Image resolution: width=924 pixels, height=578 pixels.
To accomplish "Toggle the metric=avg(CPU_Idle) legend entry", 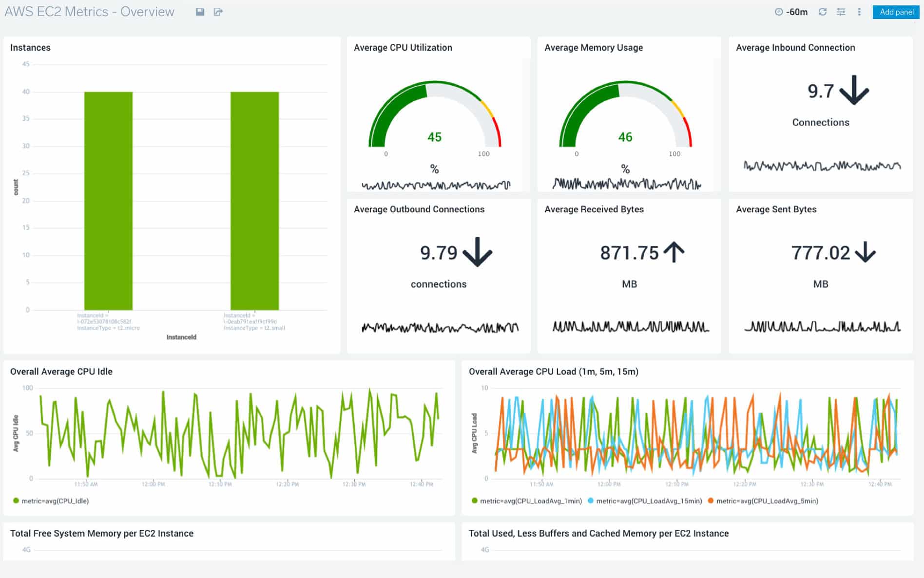I will coord(51,501).
